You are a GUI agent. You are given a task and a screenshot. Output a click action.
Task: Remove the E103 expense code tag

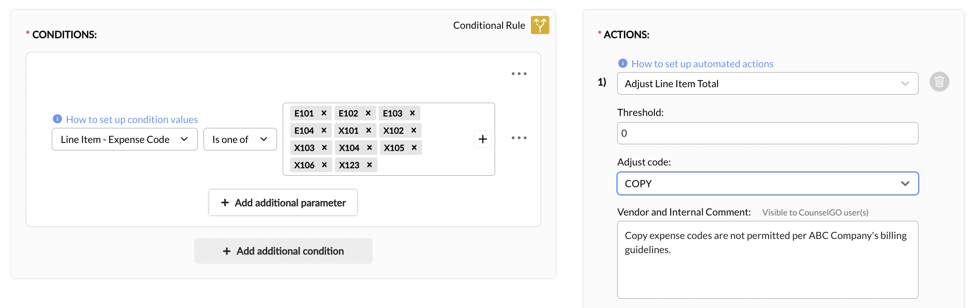click(412, 113)
